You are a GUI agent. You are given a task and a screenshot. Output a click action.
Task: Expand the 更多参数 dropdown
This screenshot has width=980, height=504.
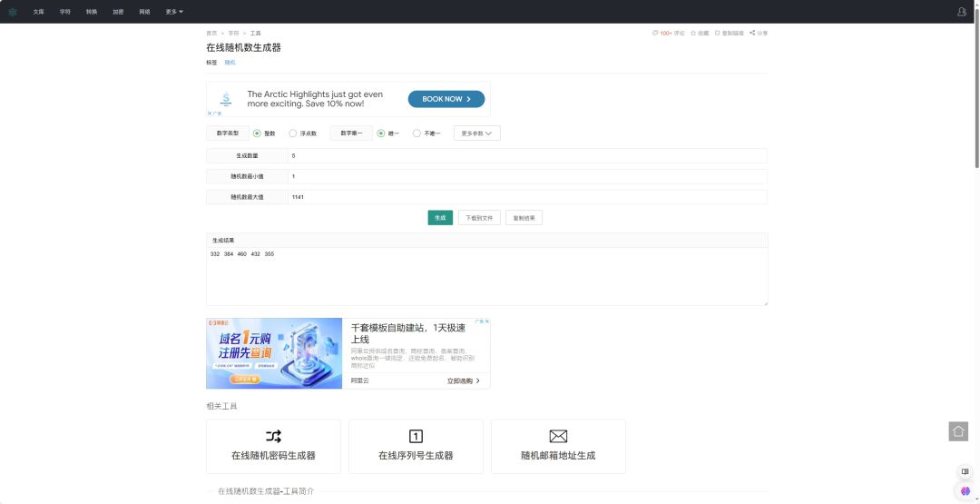(x=477, y=133)
